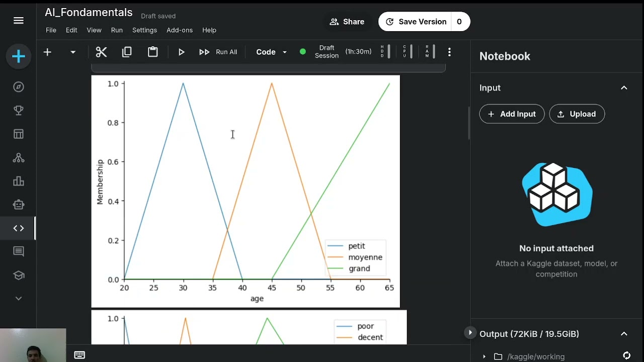Open Models icon in sidebar
The height and width of the screenshot is (362, 644).
point(19,157)
